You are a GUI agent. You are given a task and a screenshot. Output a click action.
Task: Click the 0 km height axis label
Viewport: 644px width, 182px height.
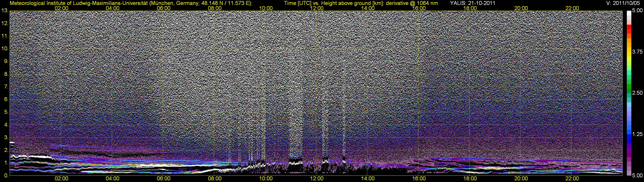(6, 176)
